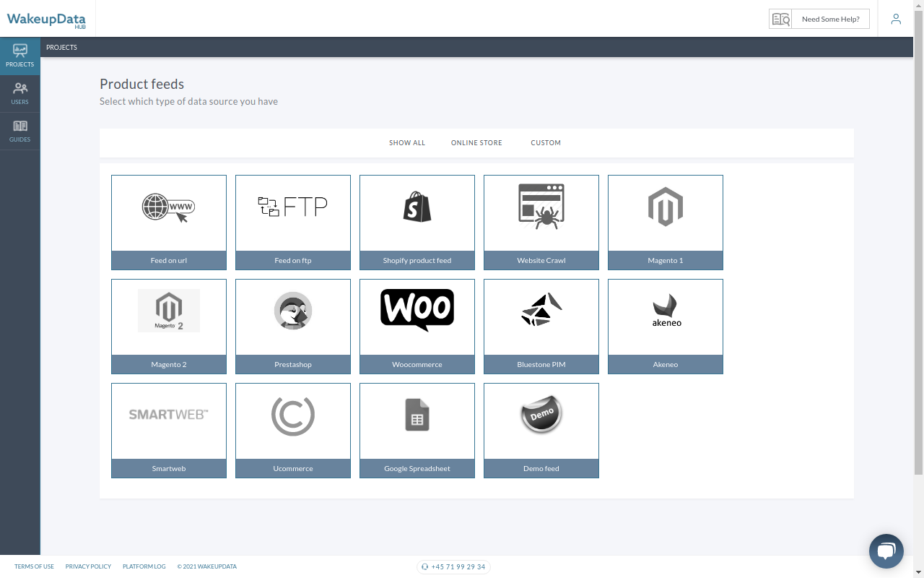Select the Projects icon in the sidebar
Image resolution: width=924 pixels, height=578 pixels.
[x=19, y=55]
